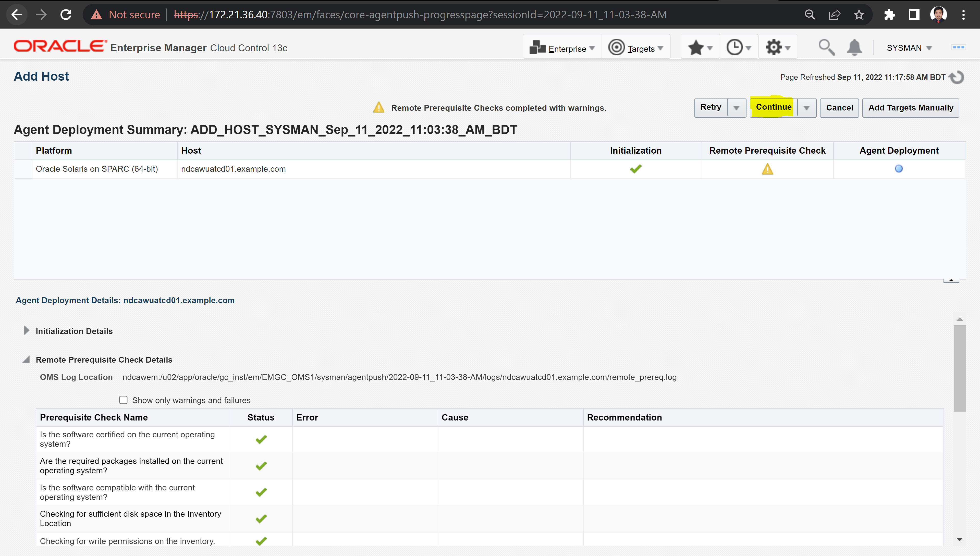This screenshot has width=980, height=556.
Task: Collapse summary pane using splitter arrow
Action: 951,280
